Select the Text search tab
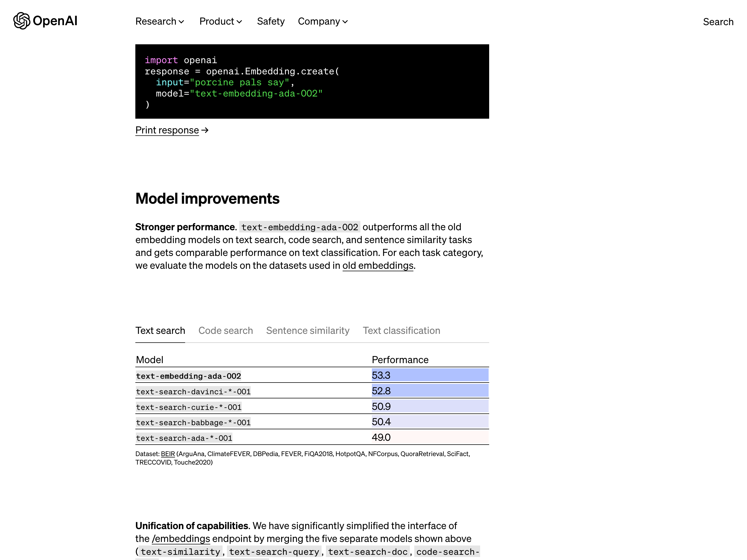This screenshot has height=560, width=747. coord(160,330)
